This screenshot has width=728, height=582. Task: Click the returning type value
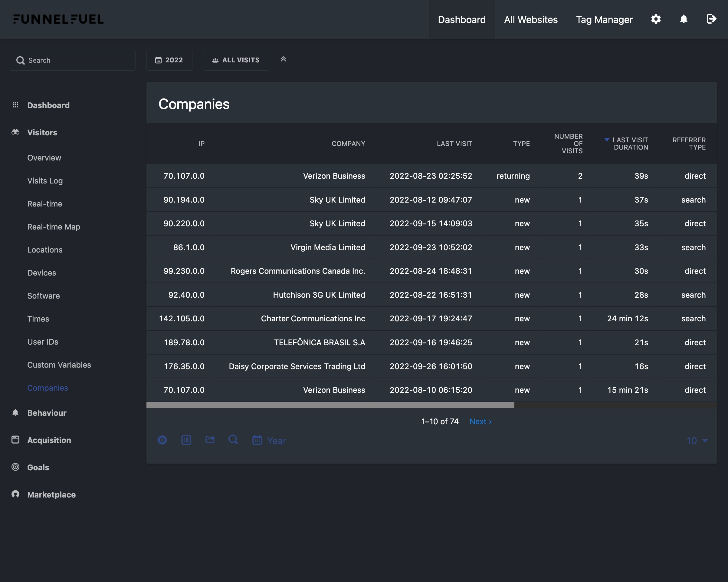point(513,176)
